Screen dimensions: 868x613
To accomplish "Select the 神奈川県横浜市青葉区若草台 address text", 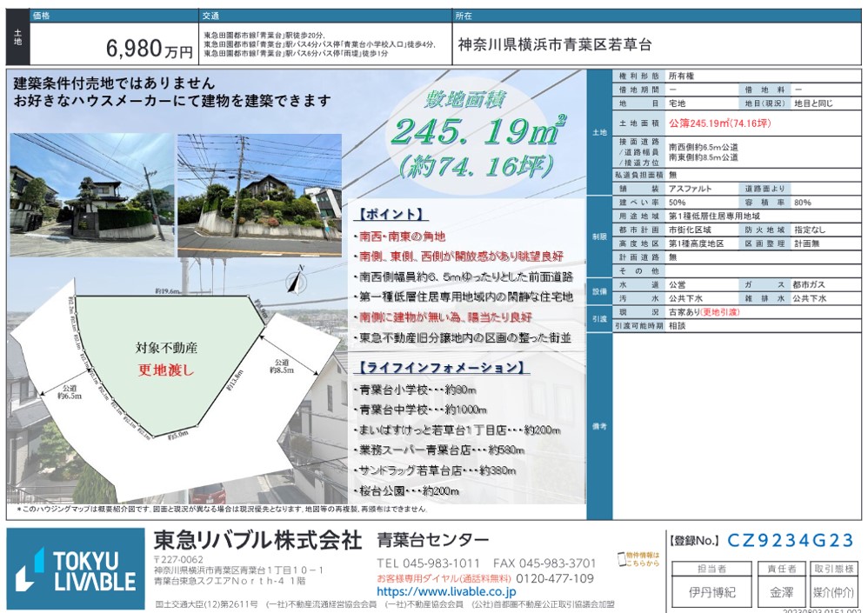I will tap(554, 45).
